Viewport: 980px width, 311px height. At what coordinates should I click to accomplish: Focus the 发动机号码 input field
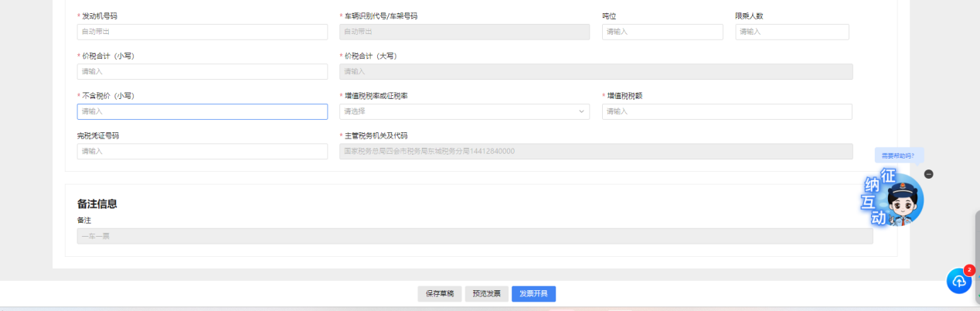coord(202,32)
